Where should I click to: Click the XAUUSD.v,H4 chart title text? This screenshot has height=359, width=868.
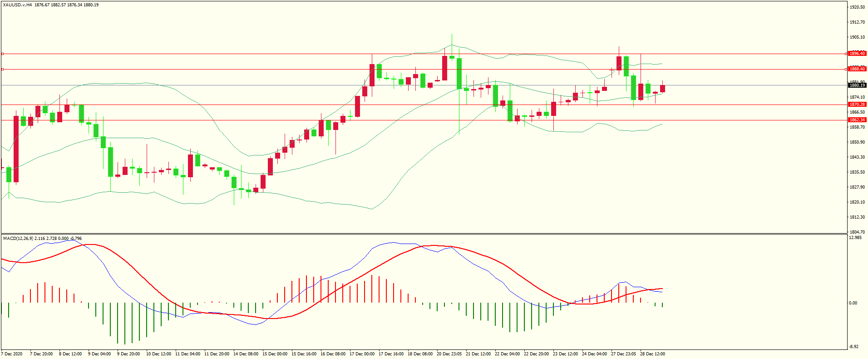click(17, 5)
